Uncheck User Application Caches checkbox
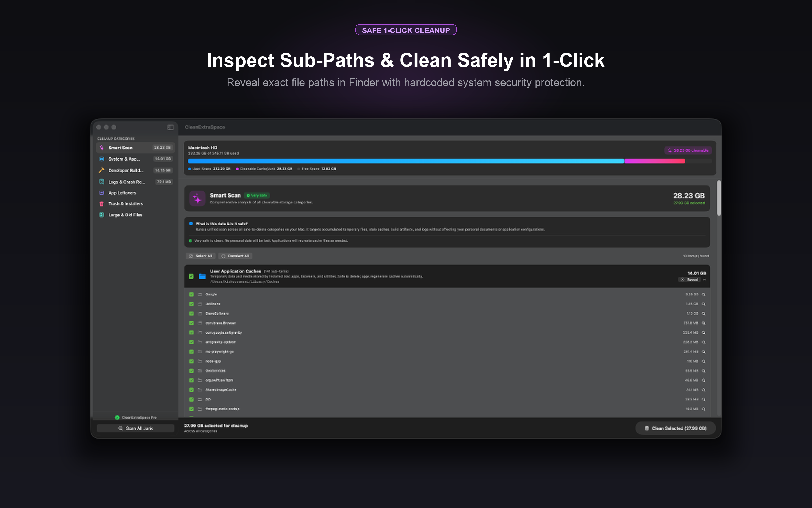Screen dimensions: 812x508 (191, 276)
